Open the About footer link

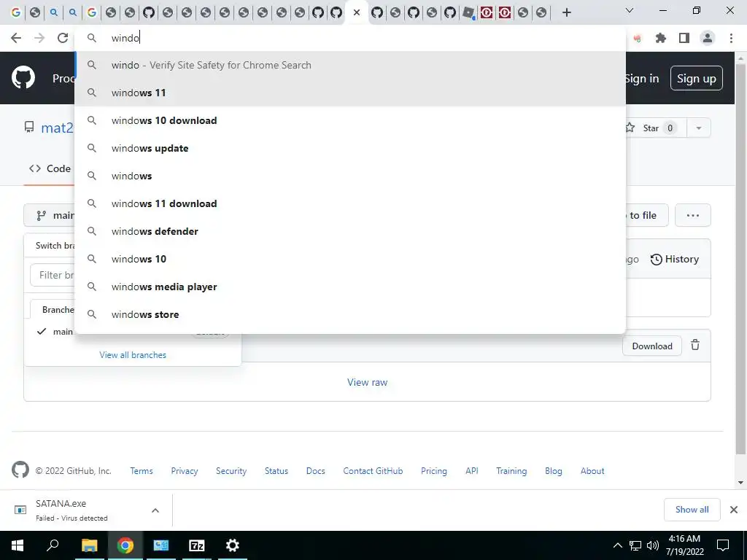(x=592, y=471)
